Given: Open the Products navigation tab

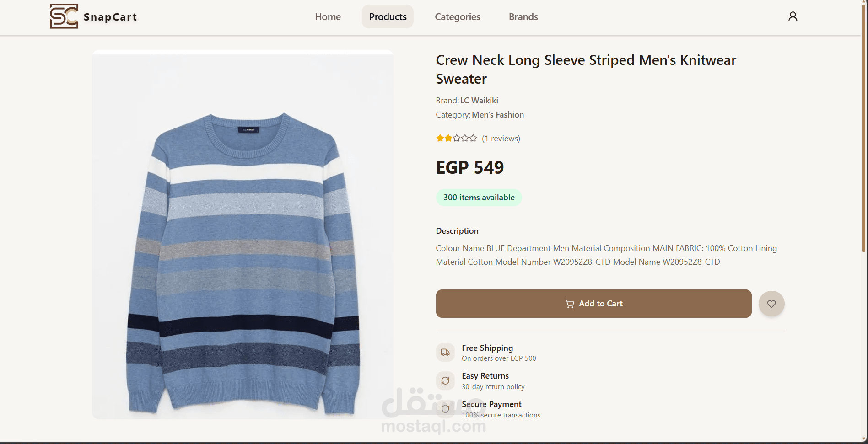Looking at the screenshot, I should pos(388,17).
